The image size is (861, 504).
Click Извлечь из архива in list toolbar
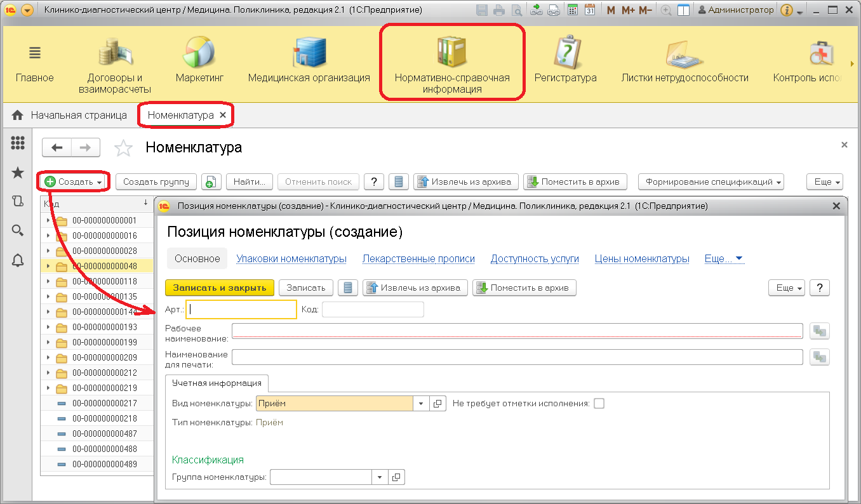tap(466, 182)
